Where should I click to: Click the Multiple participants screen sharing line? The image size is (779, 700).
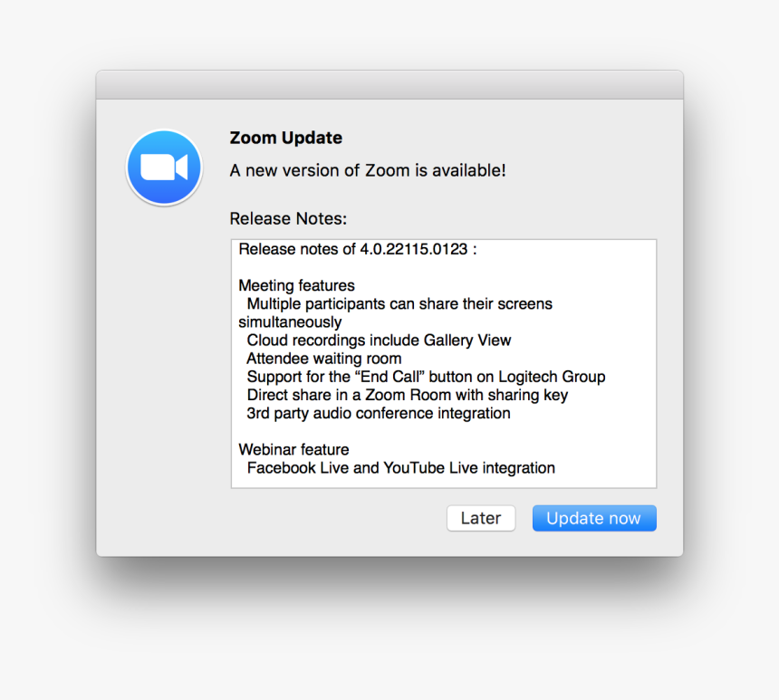click(x=400, y=303)
